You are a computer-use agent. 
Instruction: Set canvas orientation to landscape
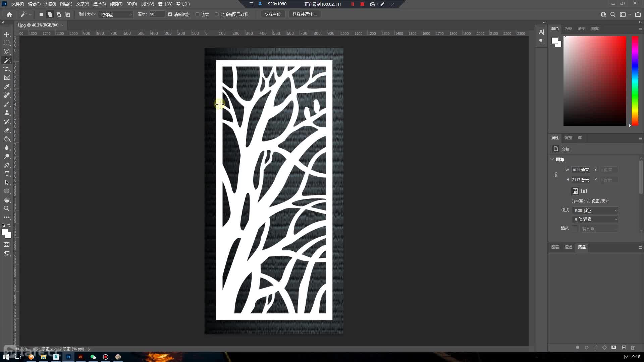[584, 191]
